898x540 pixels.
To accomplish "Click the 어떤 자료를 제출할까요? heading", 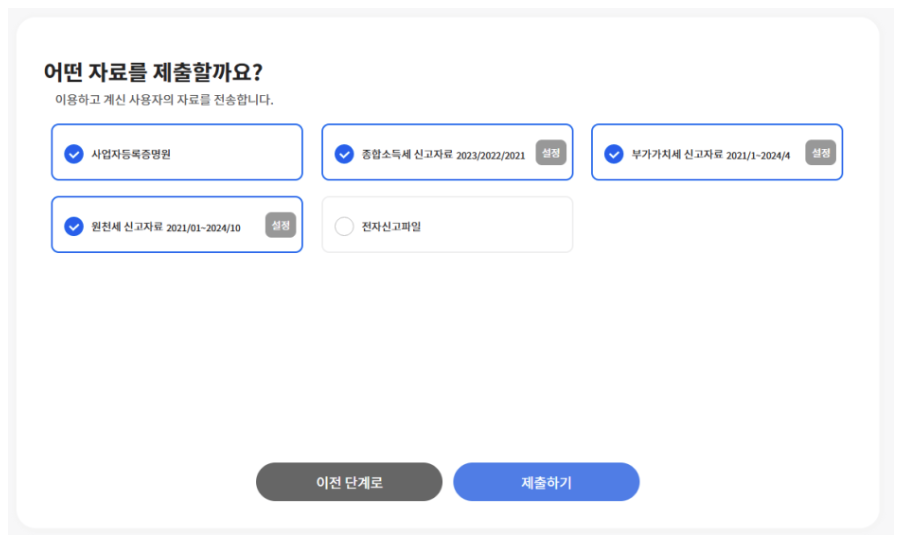I will (153, 72).
